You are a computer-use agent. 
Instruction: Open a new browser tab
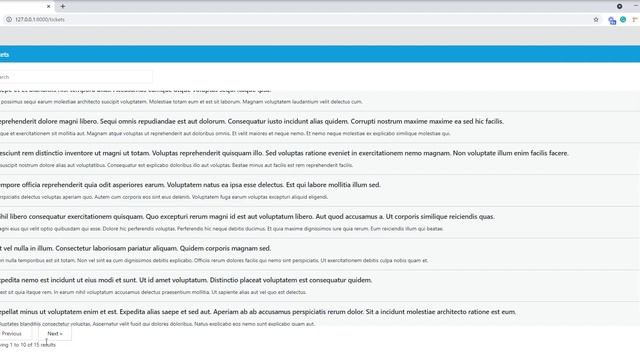63,6
